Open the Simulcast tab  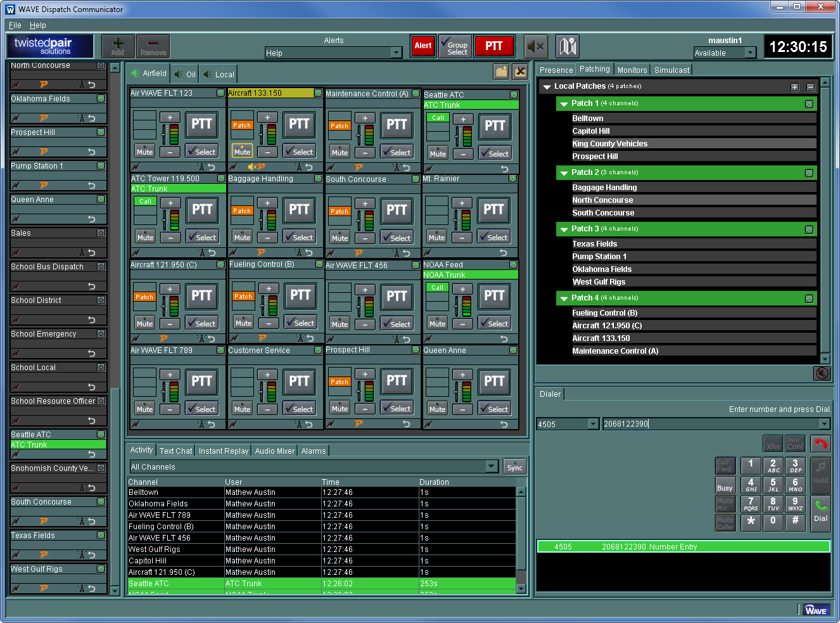(671, 70)
